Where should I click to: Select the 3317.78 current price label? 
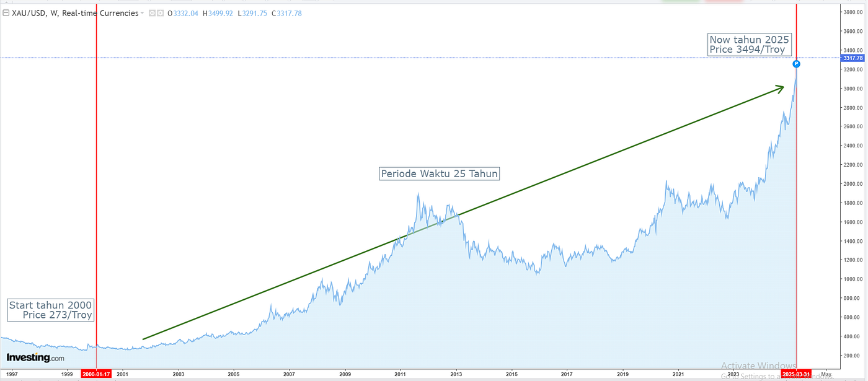[x=852, y=58]
